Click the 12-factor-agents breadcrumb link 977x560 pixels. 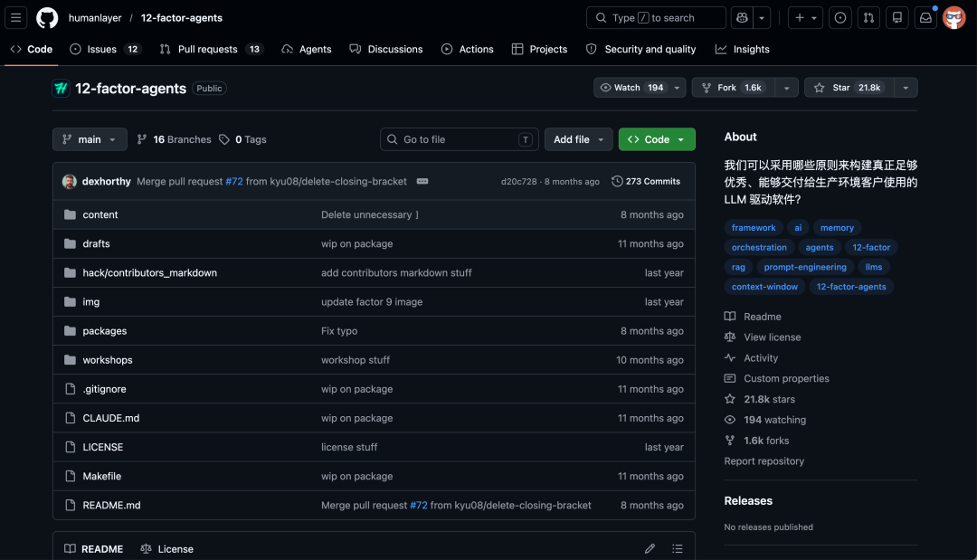click(181, 17)
